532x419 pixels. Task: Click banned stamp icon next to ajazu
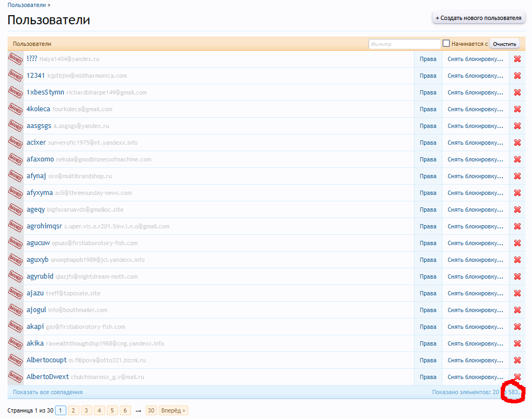pos(16,293)
